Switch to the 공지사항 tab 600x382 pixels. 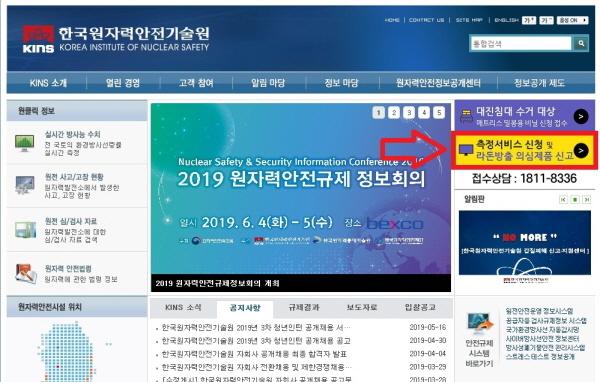pyautogui.click(x=245, y=308)
